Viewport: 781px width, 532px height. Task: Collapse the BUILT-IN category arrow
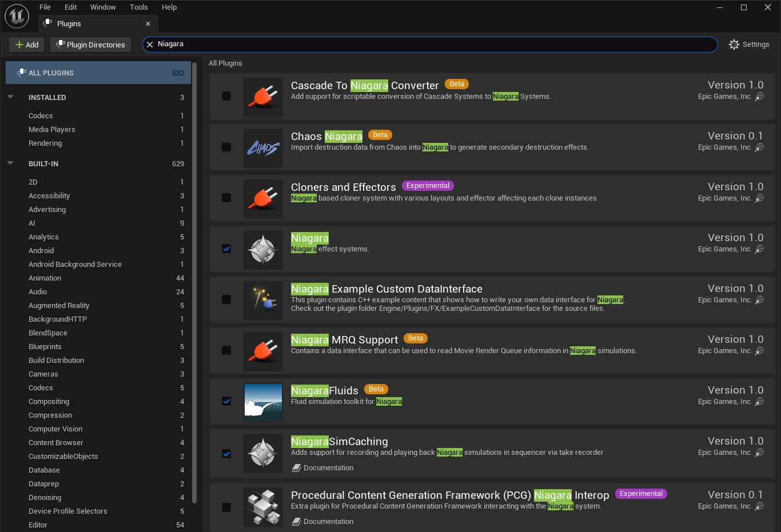pos(10,163)
